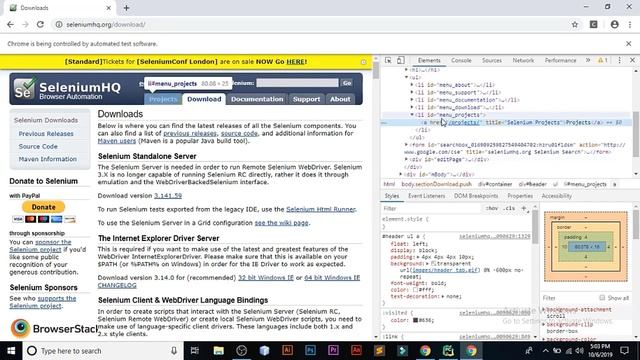Bookmark this page with the star icon
The height and width of the screenshot is (360, 640).
(575, 24)
